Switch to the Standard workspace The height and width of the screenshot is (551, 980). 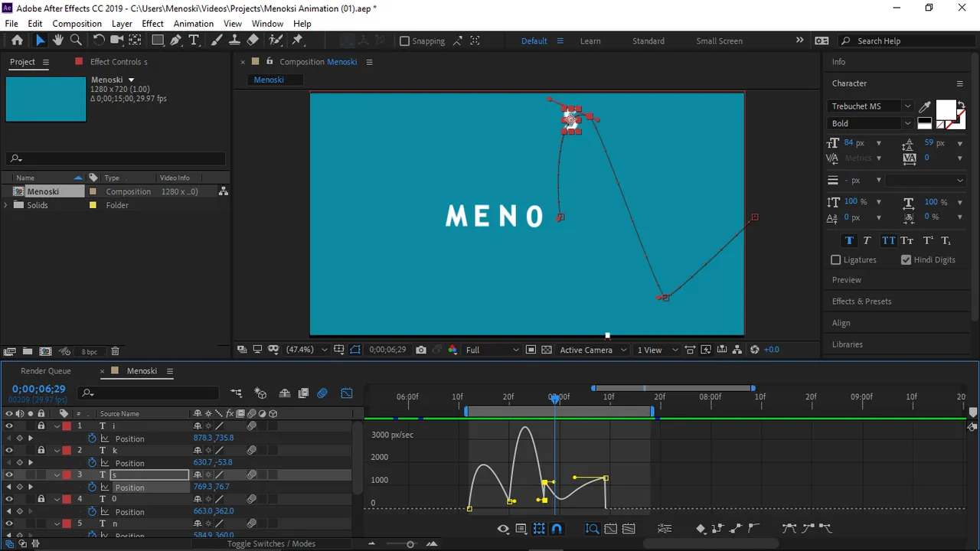tap(648, 41)
